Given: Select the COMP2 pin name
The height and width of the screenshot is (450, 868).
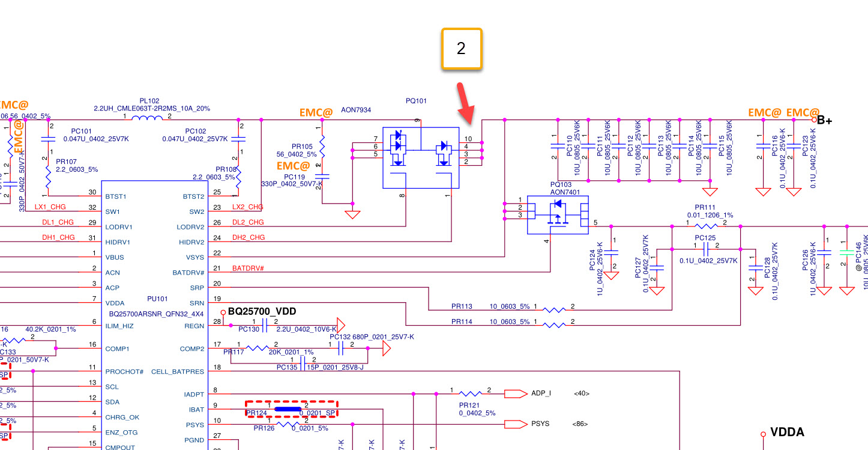Looking at the screenshot, I should (192, 349).
